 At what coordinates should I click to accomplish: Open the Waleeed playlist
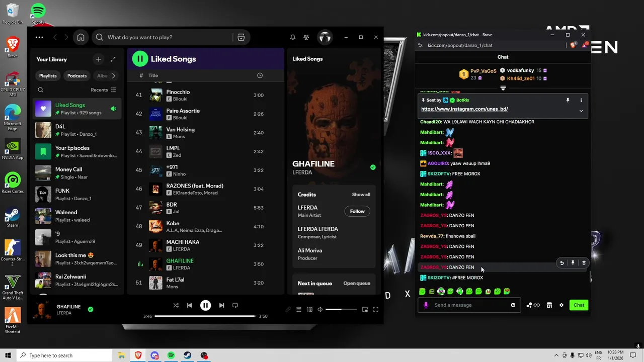pyautogui.click(x=77, y=216)
